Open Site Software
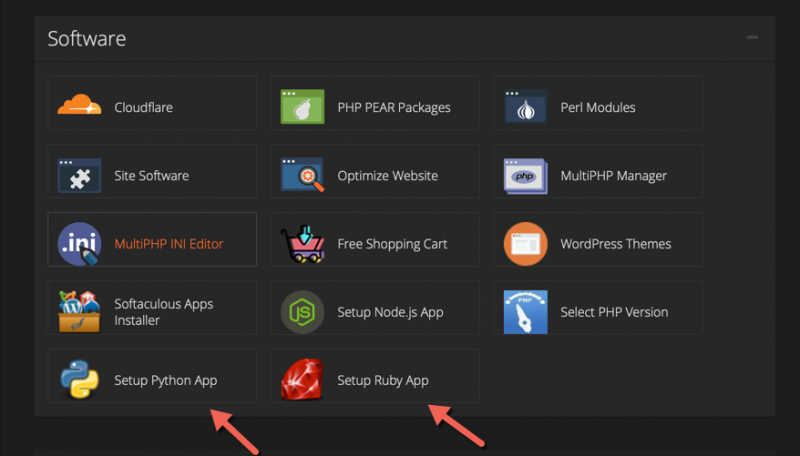 click(x=152, y=176)
